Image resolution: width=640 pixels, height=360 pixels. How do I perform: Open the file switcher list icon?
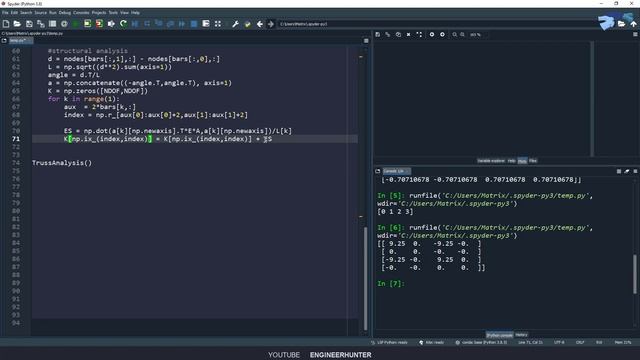tap(52, 24)
